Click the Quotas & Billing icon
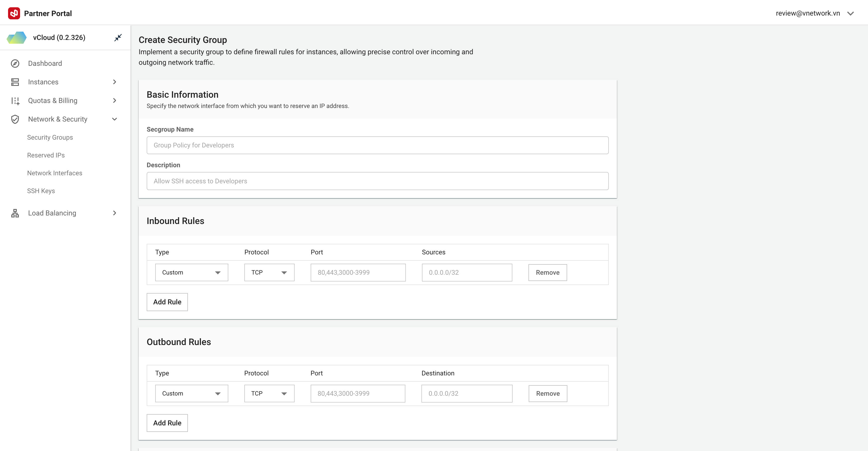Viewport: 868px width, 451px height. click(x=15, y=100)
